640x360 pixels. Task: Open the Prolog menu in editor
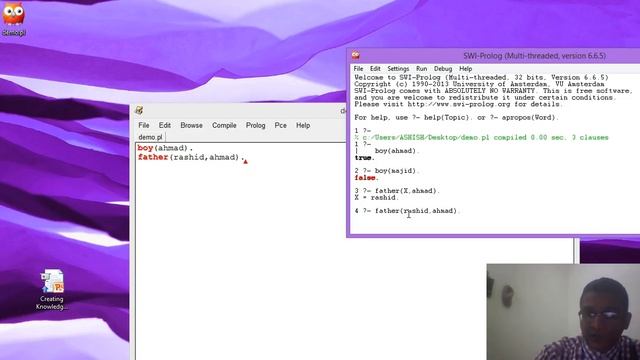pos(256,125)
